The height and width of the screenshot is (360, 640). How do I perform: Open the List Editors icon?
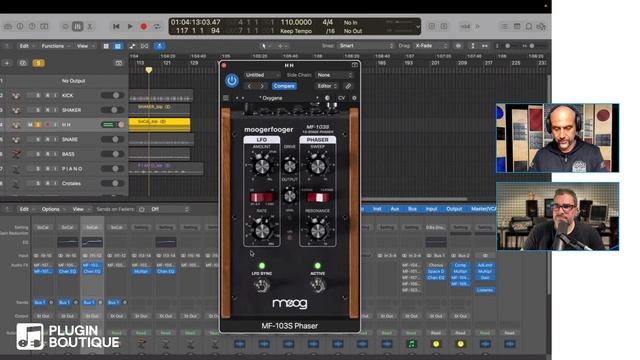pos(504,27)
